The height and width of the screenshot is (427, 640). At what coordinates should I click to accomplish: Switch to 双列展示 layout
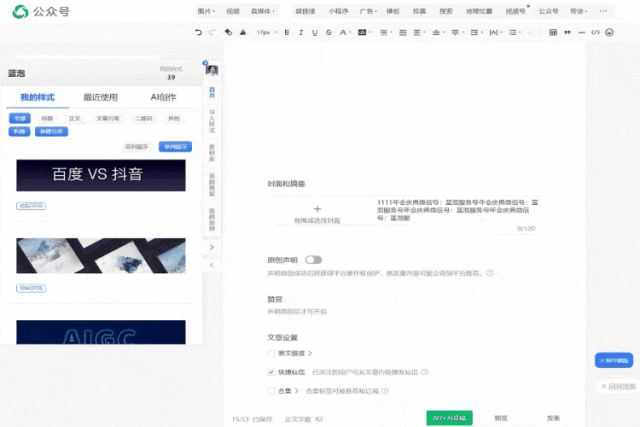[x=137, y=147]
